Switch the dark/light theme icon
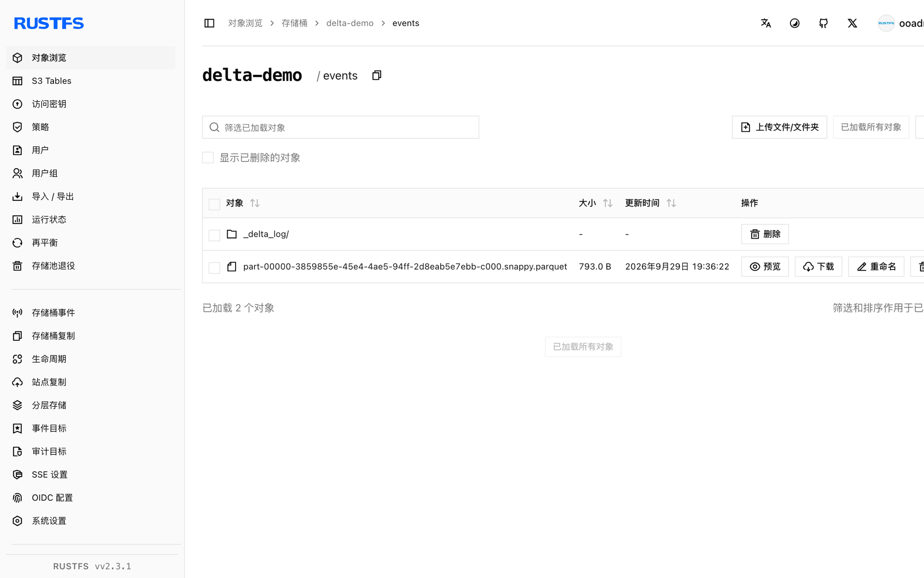The height and width of the screenshot is (578, 924). pos(795,23)
